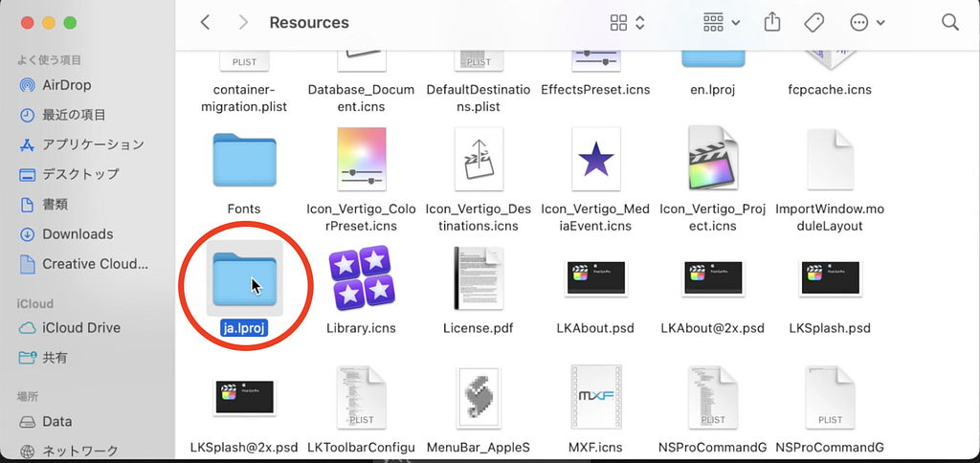Select Library.icns purple stars icon
Image resolution: width=980 pixels, height=463 pixels.
click(x=361, y=278)
